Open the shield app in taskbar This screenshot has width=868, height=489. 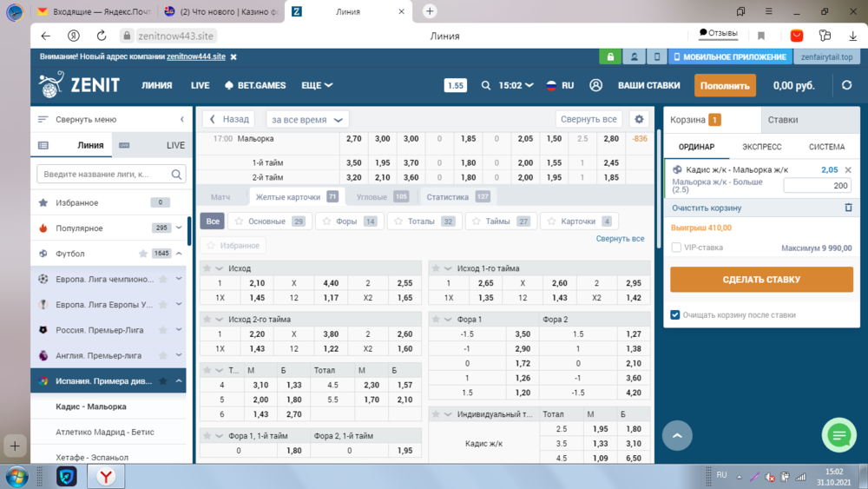pyautogui.click(x=67, y=476)
